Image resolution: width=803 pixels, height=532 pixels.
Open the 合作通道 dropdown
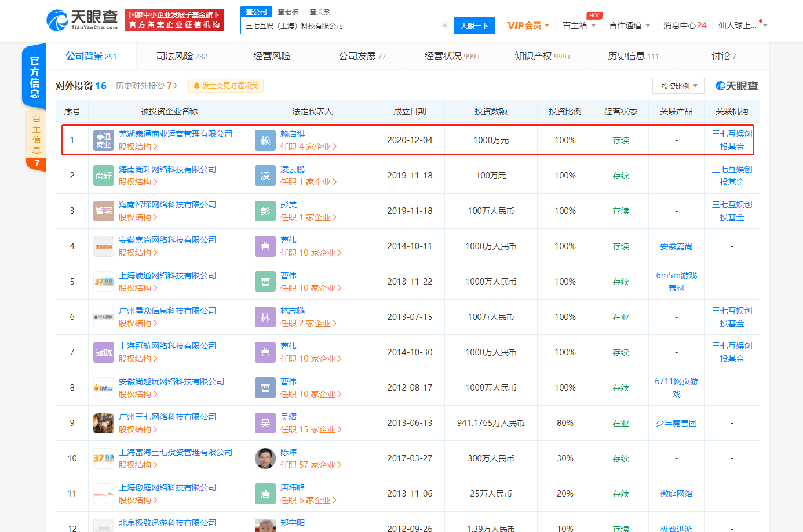click(x=629, y=25)
